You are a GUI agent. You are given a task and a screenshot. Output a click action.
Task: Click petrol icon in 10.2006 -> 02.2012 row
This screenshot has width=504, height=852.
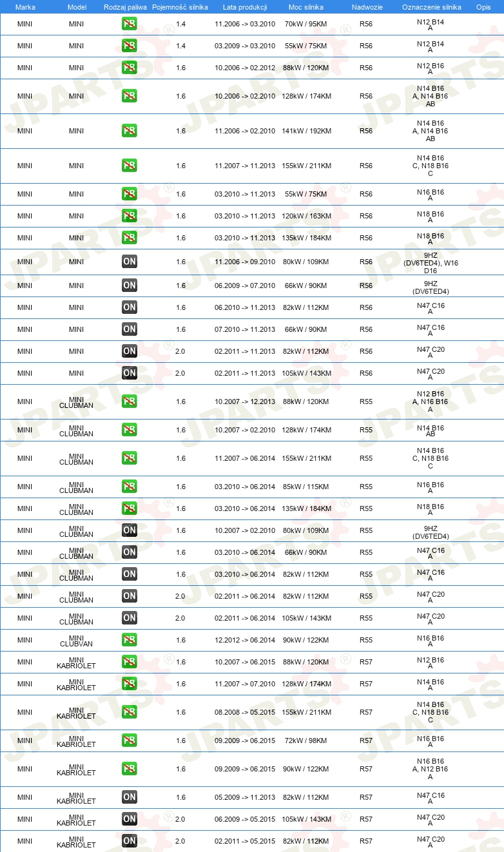pos(130,68)
